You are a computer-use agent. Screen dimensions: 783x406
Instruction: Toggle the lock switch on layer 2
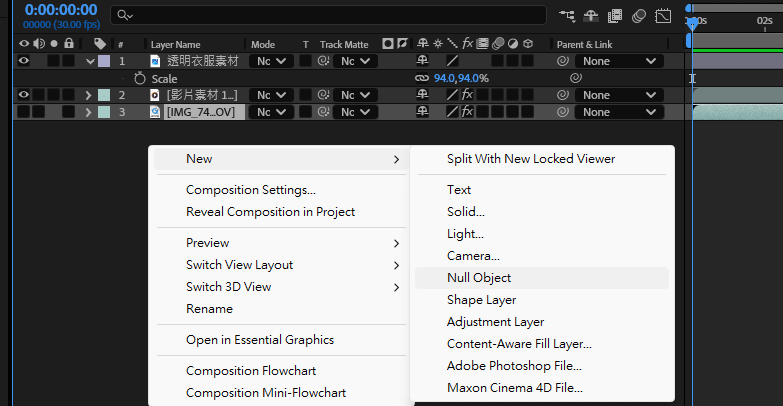68,95
